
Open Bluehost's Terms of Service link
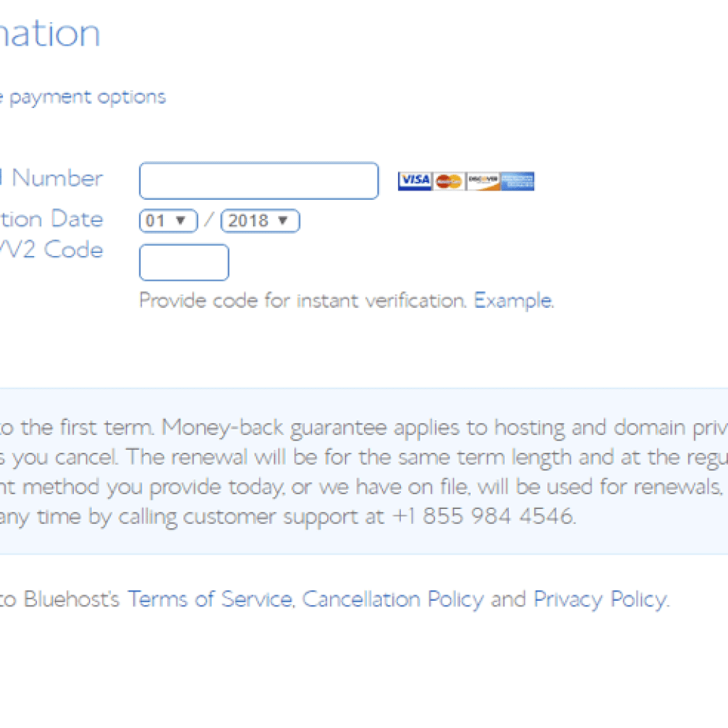(210, 599)
